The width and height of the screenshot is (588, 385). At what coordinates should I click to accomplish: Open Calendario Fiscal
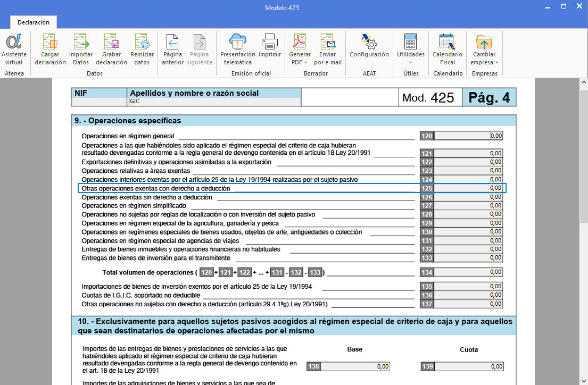pos(447,49)
